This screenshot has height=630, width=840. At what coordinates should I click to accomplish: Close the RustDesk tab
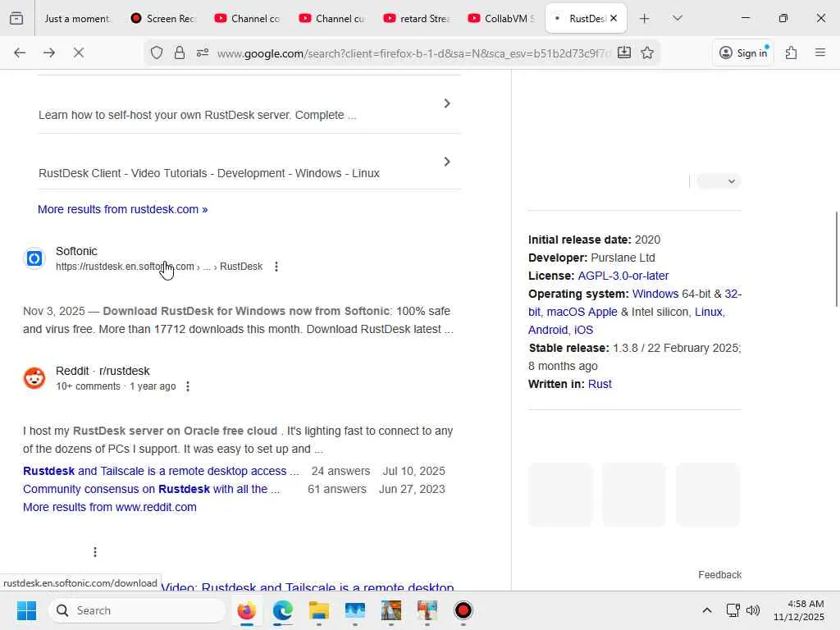pos(614,18)
